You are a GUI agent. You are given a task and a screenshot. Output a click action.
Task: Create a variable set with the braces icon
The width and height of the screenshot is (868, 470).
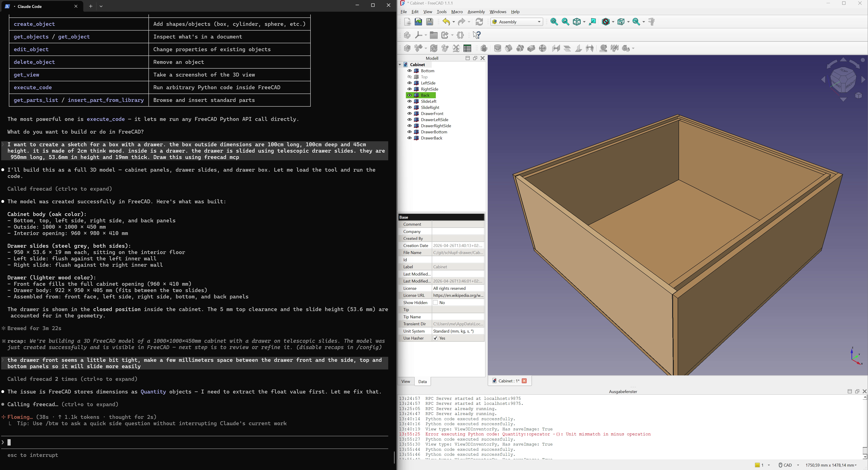(461, 35)
